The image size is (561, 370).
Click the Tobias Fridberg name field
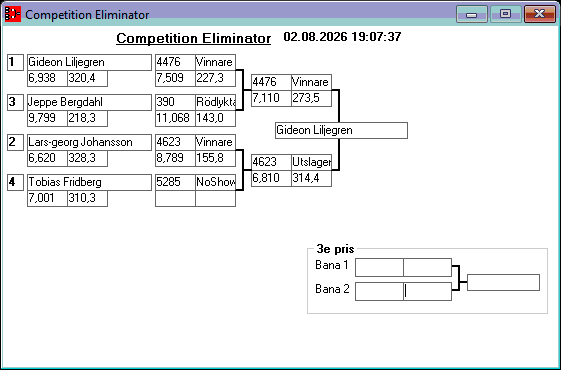pos(89,182)
